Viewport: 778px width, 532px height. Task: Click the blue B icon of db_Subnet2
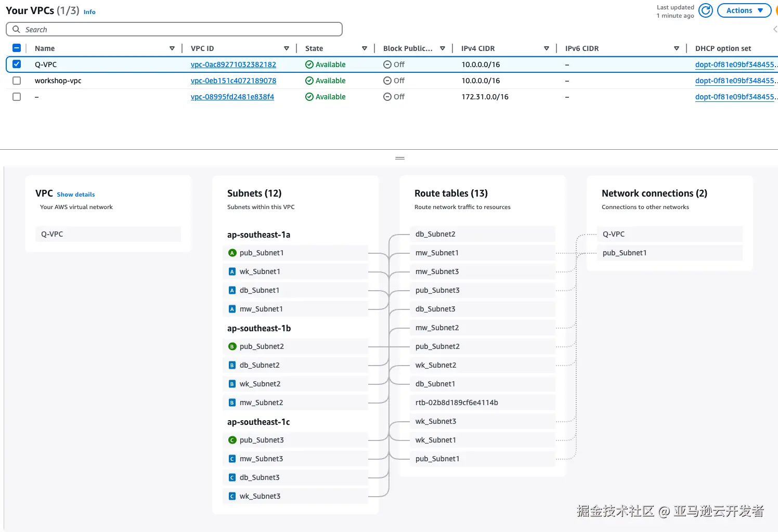pyautogui.click(x=232, y=365)
